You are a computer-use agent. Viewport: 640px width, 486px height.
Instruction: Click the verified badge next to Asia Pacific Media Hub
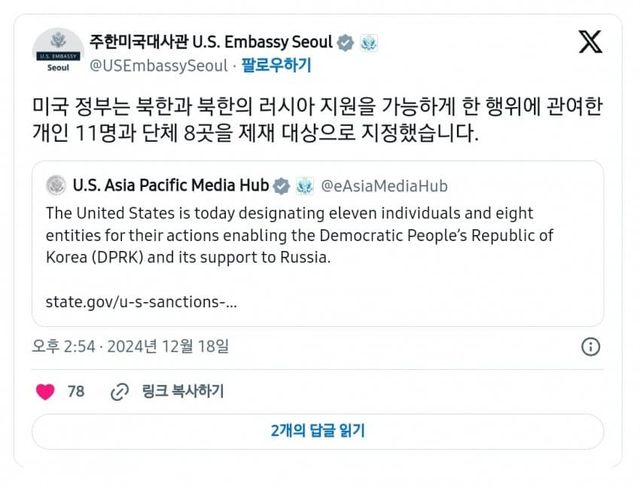(282, 185)
